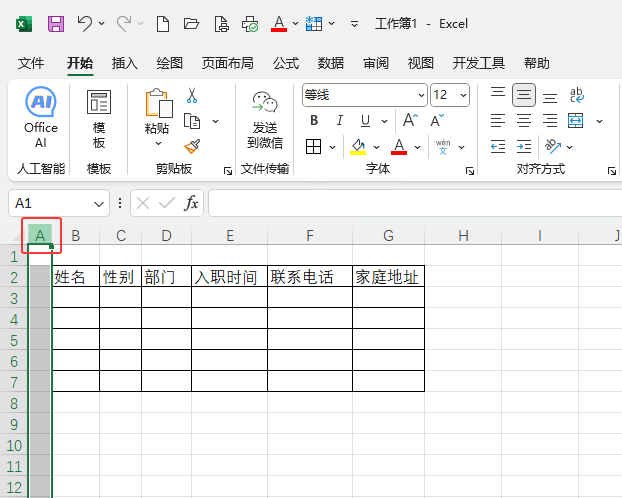The width and height of the screenshot is (622, 498).
Task: Copy selection with the copy icon
Action: [x=192, y=121]
